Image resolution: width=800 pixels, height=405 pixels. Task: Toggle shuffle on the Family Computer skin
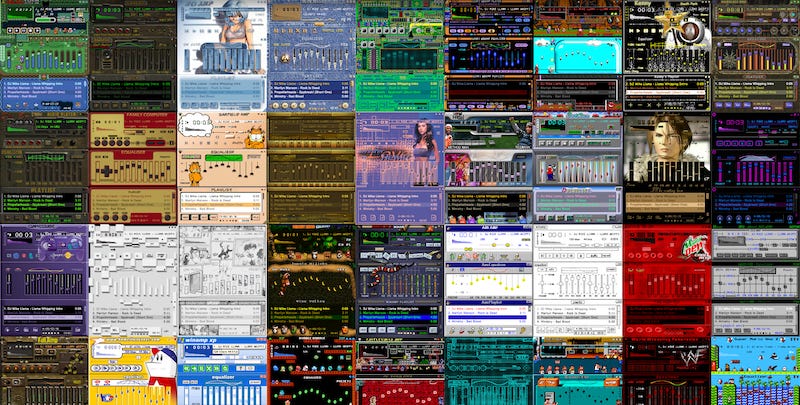coord(152,143)
